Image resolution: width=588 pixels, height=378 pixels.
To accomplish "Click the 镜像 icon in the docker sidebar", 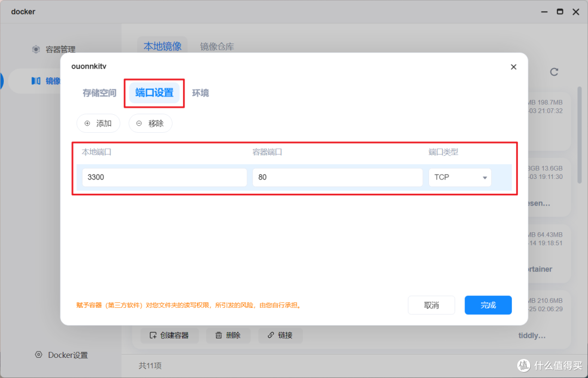I will click(x=35, y=81).
